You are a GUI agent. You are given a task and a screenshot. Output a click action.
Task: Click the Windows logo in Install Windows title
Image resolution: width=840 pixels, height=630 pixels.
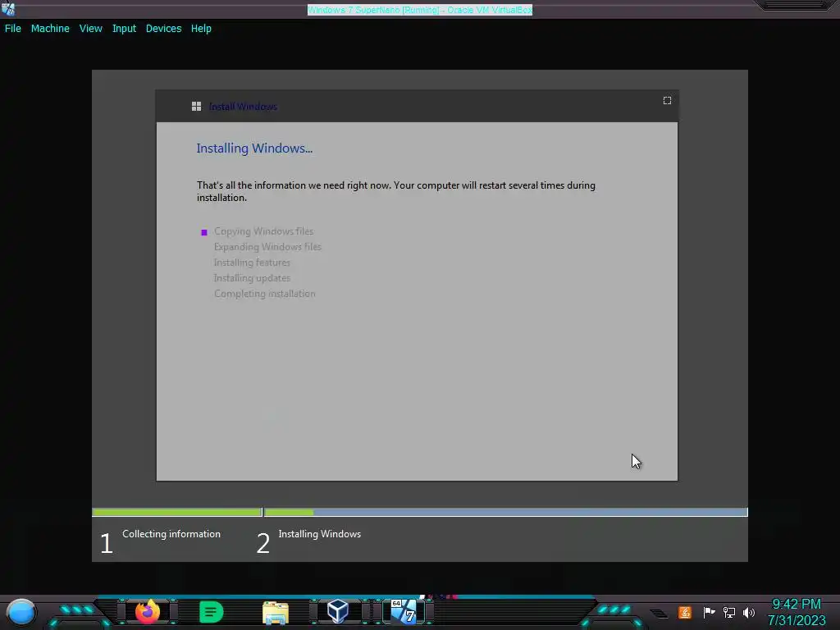(197, 107)
